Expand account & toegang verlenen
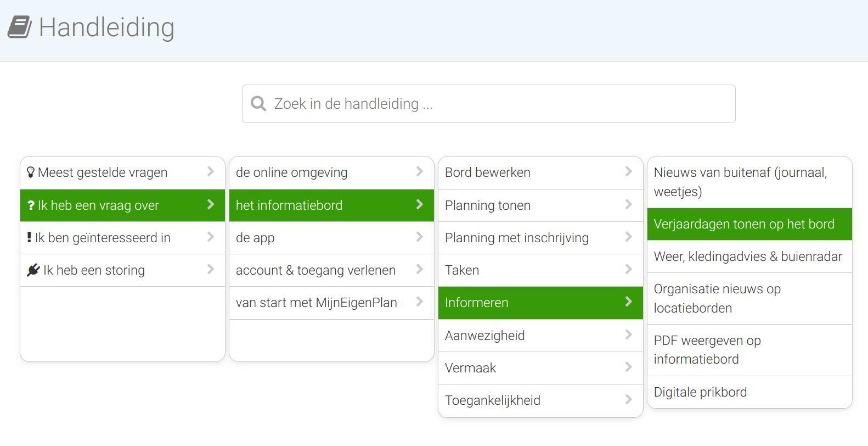Screen dimensions: 868x446 (331, 270)
